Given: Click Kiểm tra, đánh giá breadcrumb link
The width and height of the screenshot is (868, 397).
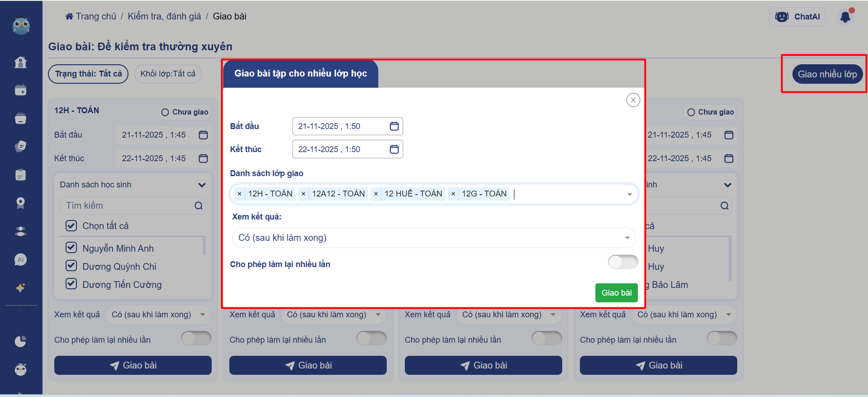Looking at the screenshot, I should click(x=164, y=16).
